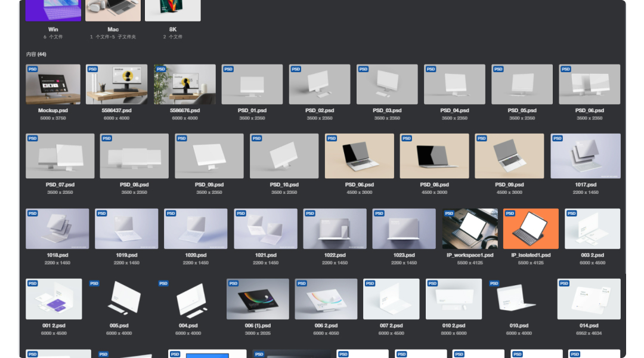Click the '010.psd' file name
Viewport: 644px width, 358px height.
[x=519, y=326]
